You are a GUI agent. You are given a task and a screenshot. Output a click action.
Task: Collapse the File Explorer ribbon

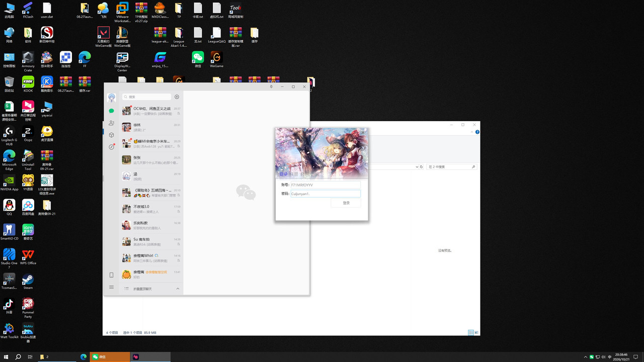(472, 132)
